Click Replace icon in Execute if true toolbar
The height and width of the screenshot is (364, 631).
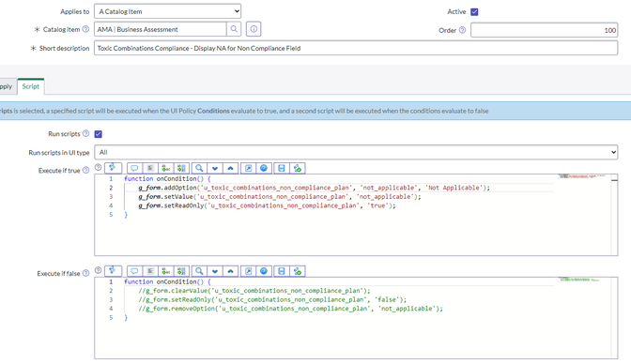tap(166, 168)
